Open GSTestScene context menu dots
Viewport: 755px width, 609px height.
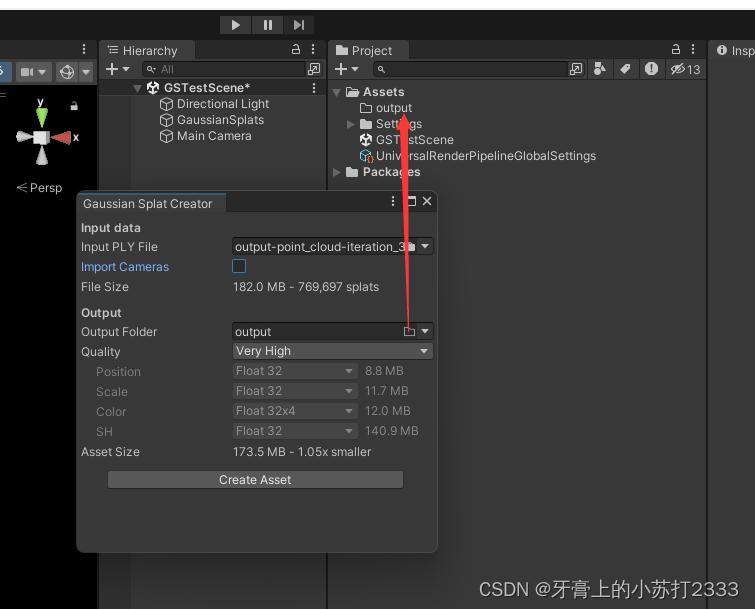[x=314, y=88]
